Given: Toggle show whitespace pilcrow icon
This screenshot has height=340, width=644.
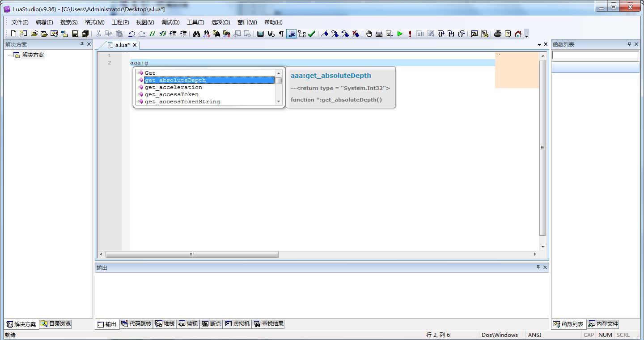Looking at the screenshot, I should (281, 34).
